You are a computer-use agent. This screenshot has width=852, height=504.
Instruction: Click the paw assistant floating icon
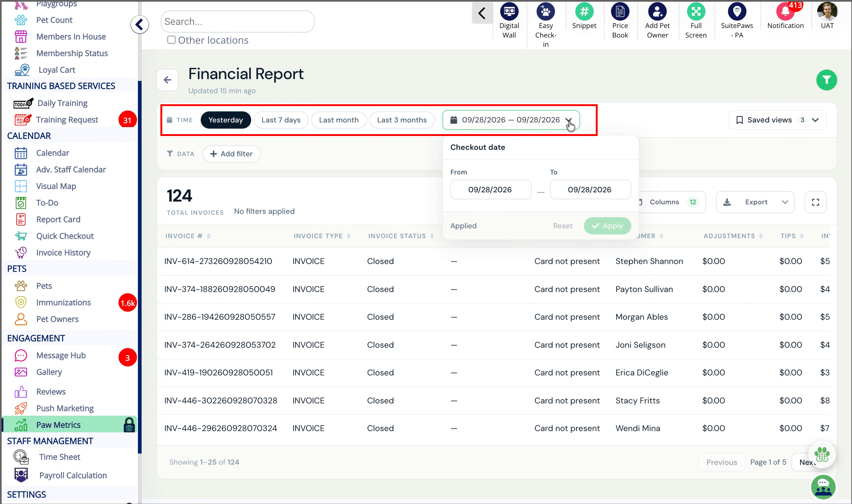click(x=822, y=454)
